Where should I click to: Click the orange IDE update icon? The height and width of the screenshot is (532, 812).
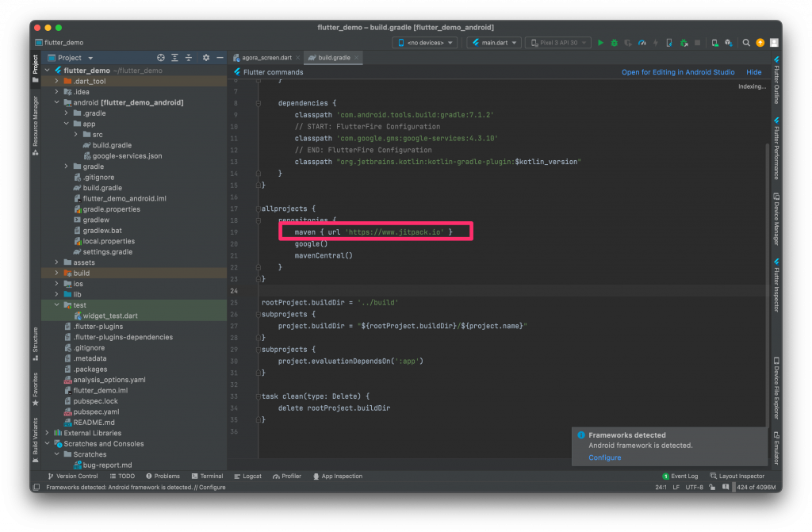tap(760, 43)
